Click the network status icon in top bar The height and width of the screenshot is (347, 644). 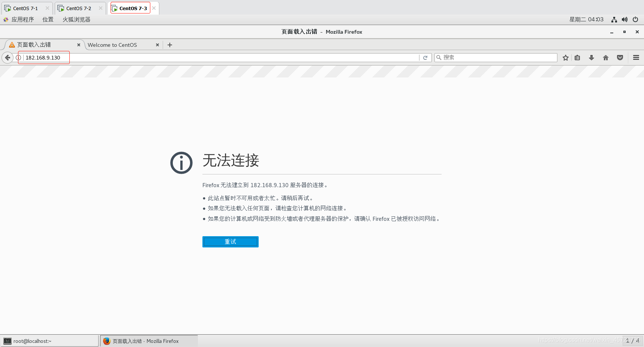614,19
